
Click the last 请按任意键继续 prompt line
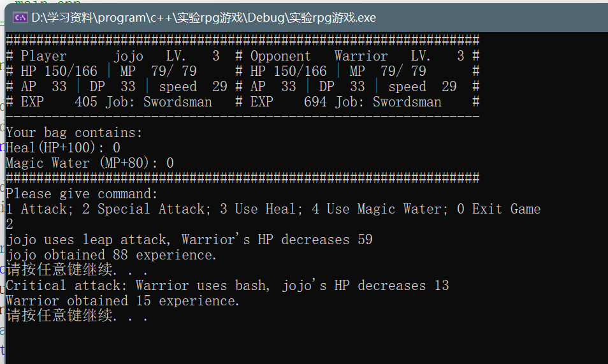pos(76,316)
